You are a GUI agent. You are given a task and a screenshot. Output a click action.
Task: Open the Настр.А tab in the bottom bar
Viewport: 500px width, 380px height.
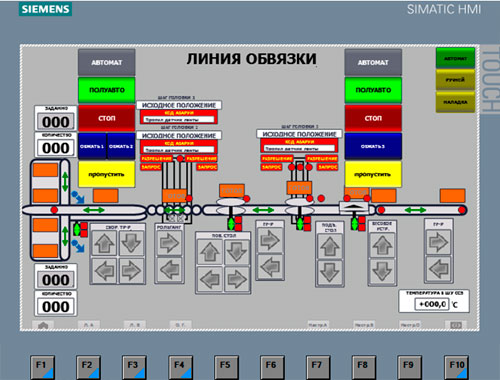point(317,325)
